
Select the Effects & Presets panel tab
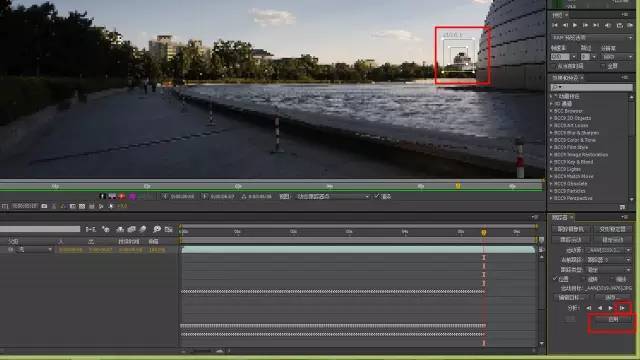pyautogui.click(x=565, y=78)
